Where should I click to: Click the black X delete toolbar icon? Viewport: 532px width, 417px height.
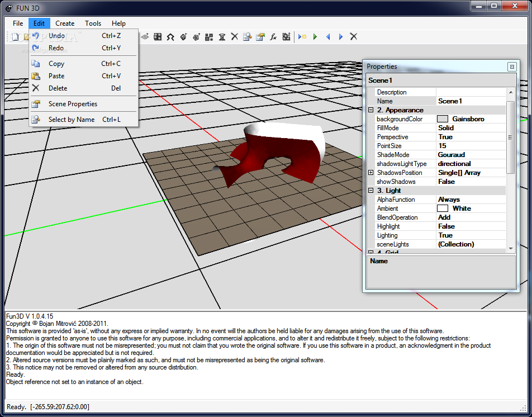(x=235, y=37)
